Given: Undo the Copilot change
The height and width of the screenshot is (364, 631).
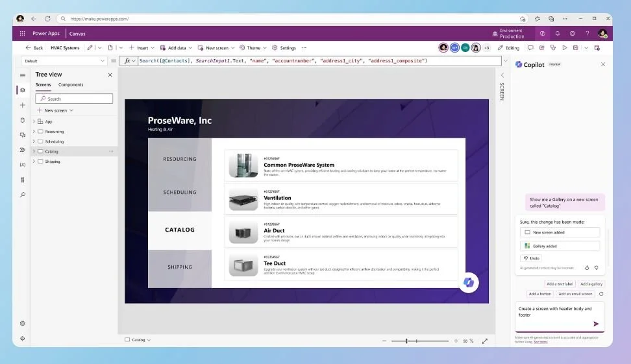Looking at the screenshot, I should (x=531, y=258).
